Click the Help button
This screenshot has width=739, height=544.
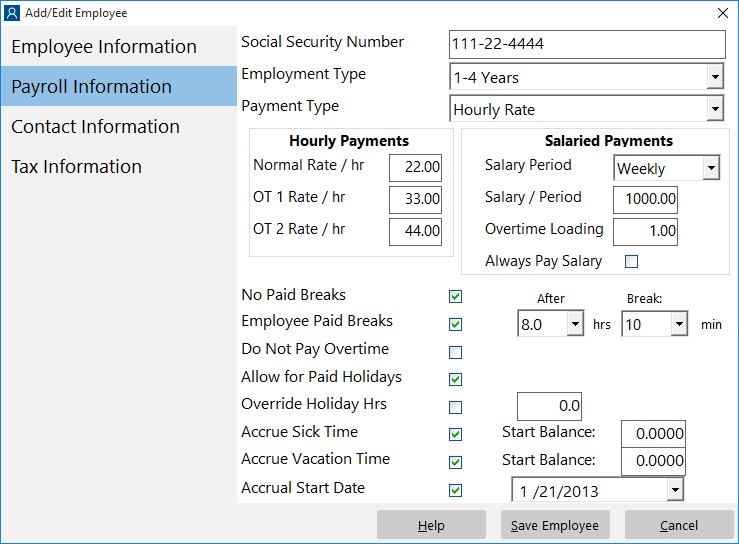coord(431,525)
